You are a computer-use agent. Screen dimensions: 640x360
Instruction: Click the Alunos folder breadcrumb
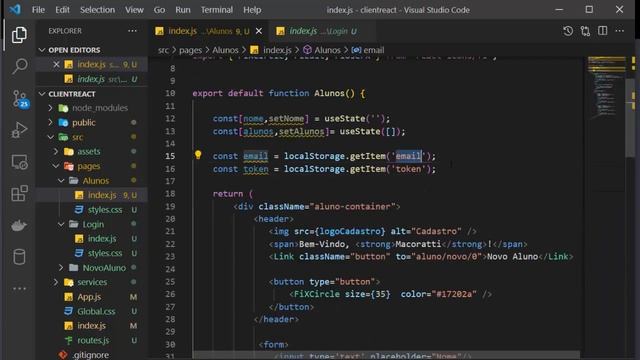pyautogui.click(x=225, y=50)
